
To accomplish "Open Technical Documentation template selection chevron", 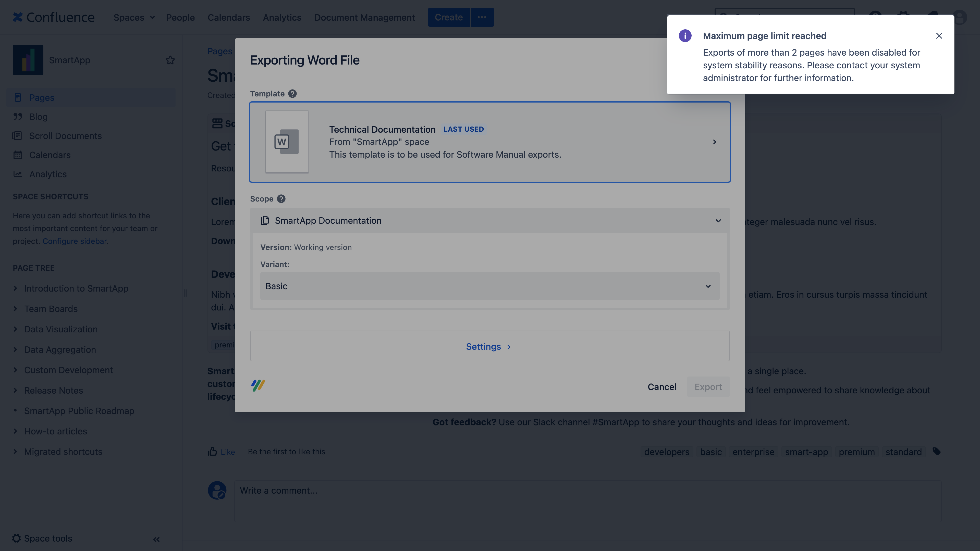I will 714,142.
